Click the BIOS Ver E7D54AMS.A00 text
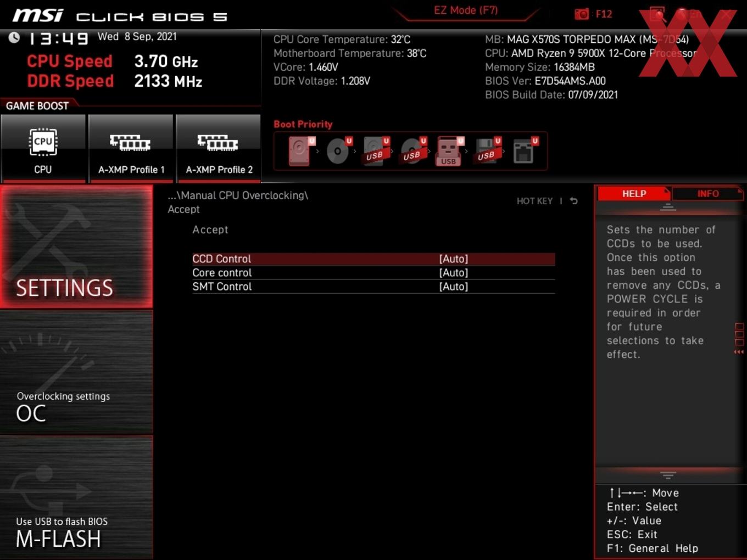 pyautogui.click(x=545, y=81)
